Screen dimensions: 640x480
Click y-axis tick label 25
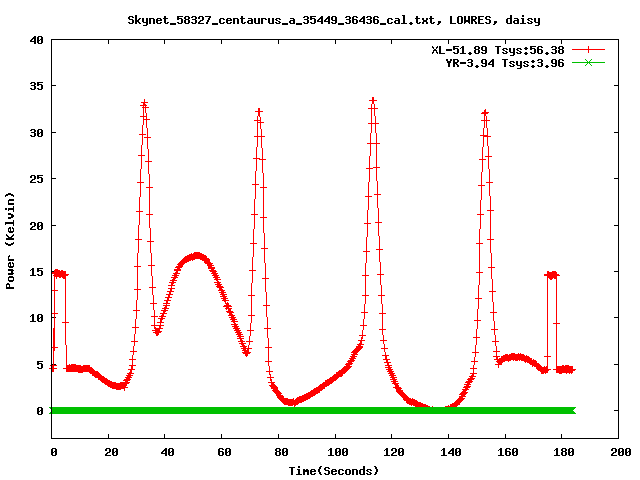pyautogui.click(x=36, y=179)
